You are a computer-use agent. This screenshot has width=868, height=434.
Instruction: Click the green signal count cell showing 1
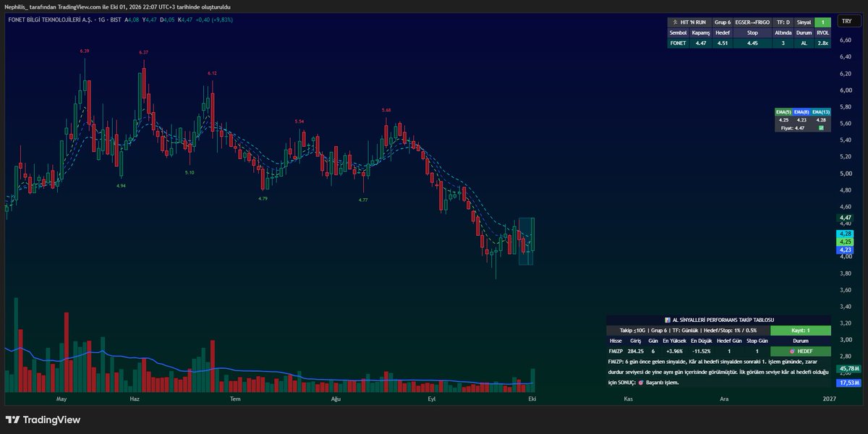click(822, 22)
